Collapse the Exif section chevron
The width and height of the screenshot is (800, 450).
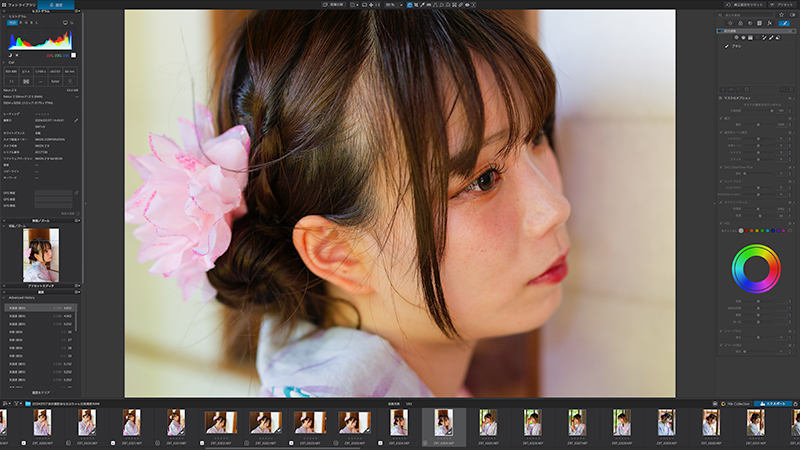[4, 62]
